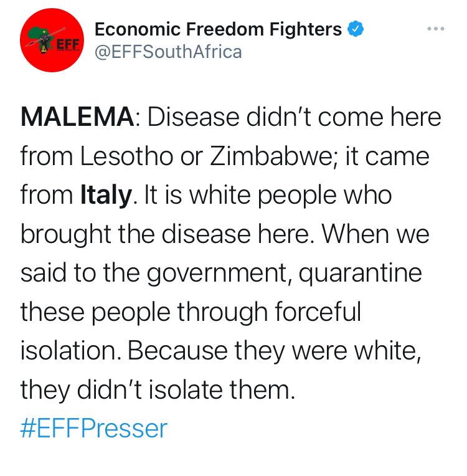467x476 pixels.
Task: Visit the @EFFSouthAfrica handle
Action: pos(168,52)
